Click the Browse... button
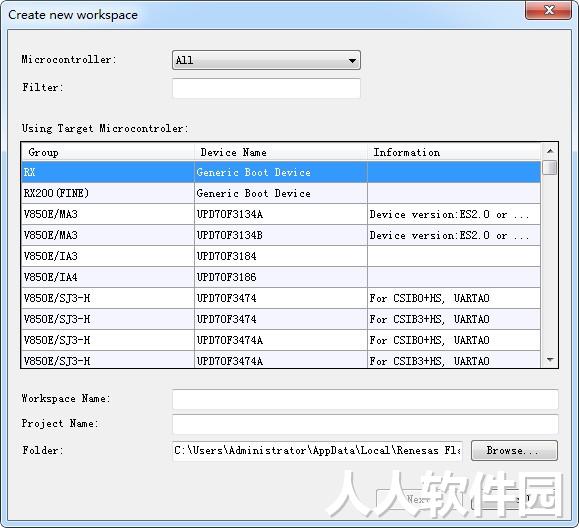 (514, 450)
